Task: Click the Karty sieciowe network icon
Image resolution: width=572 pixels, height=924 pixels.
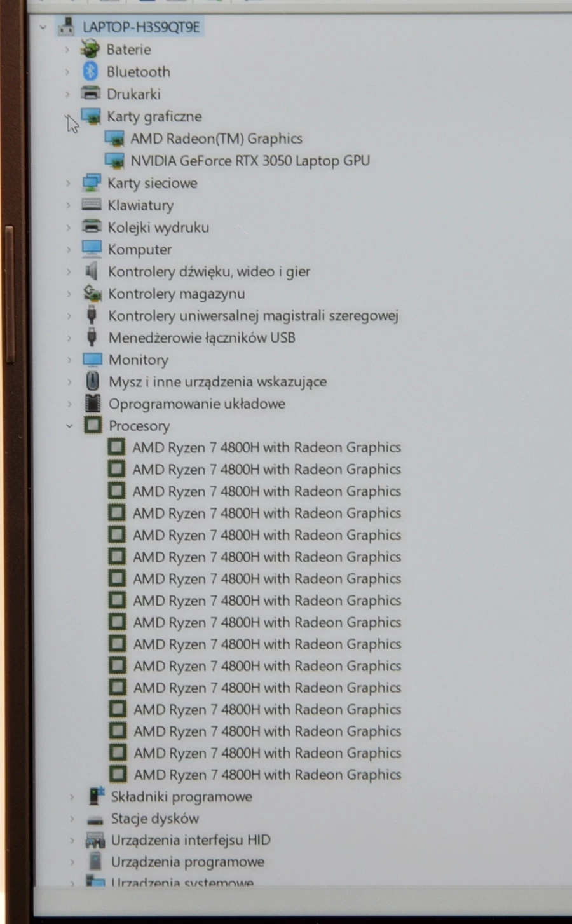Action: (x=92, y=183)
